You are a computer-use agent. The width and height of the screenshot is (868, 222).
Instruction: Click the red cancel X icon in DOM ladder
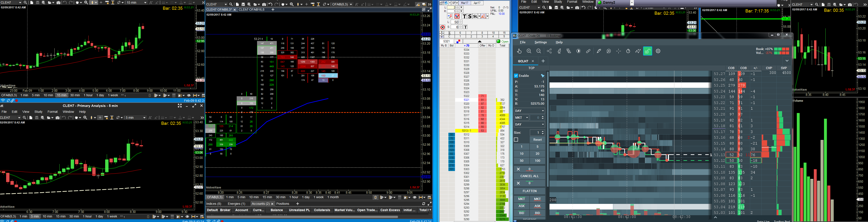click(x=443, y=27)
